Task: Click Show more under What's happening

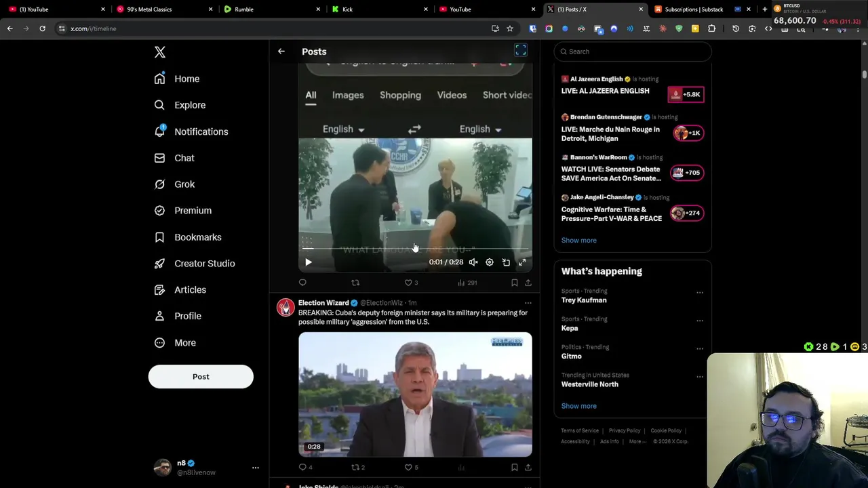Action: pyautogui.click(x=578, y=406)
